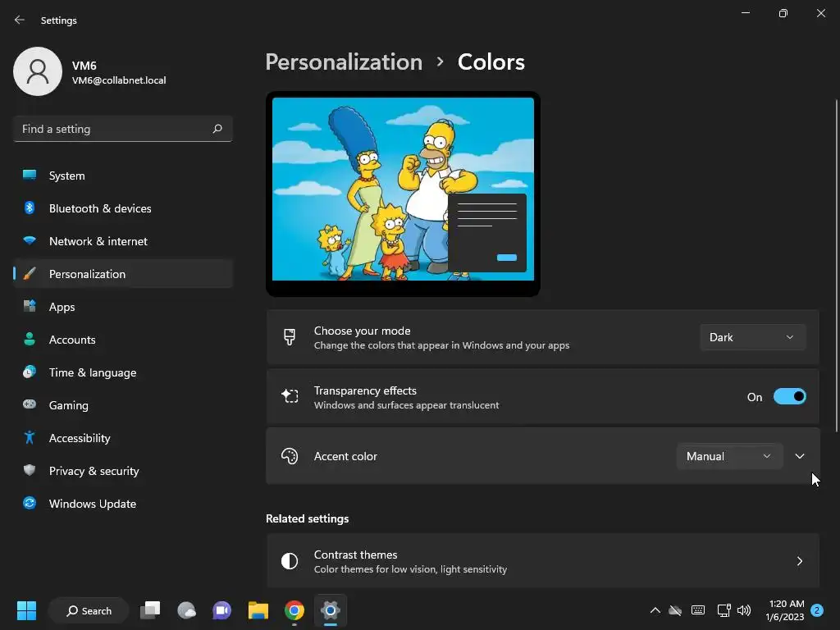Image resolution: width=840 pixels, height=630 pixels.
Task: Click the taskbar Search button
Action: (x=89, y=610)
